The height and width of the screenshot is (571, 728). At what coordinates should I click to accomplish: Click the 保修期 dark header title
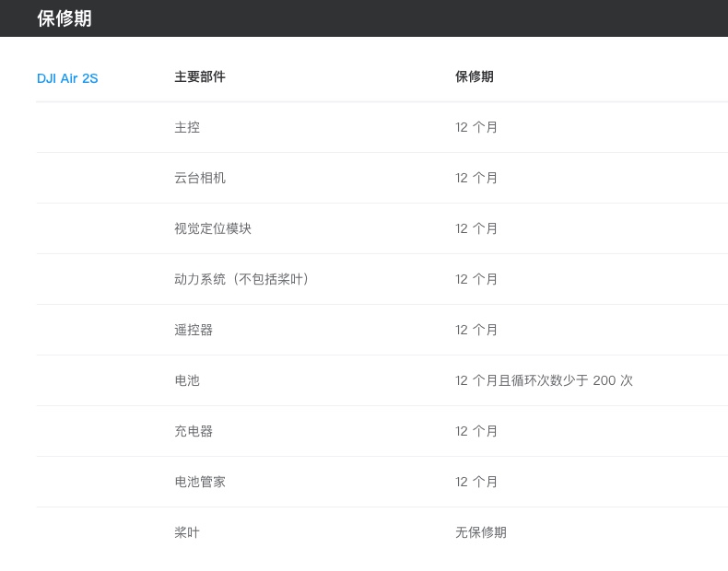[x=65, y=18]
